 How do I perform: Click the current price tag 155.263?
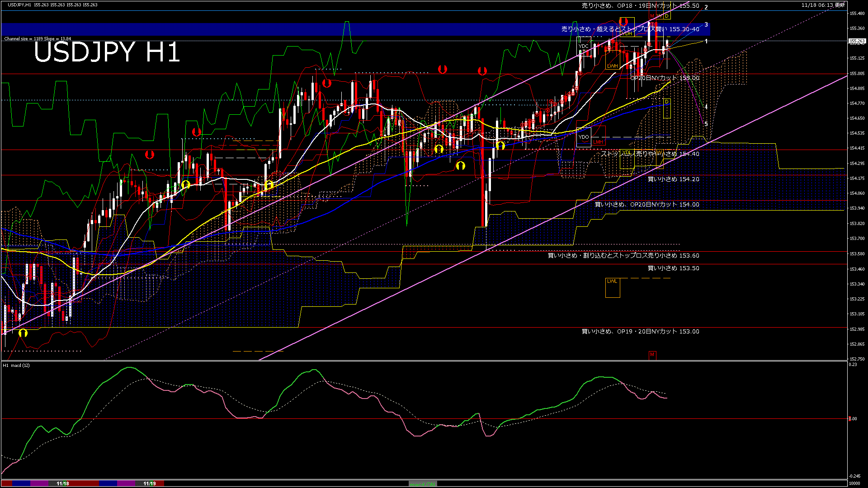point(856,41)
